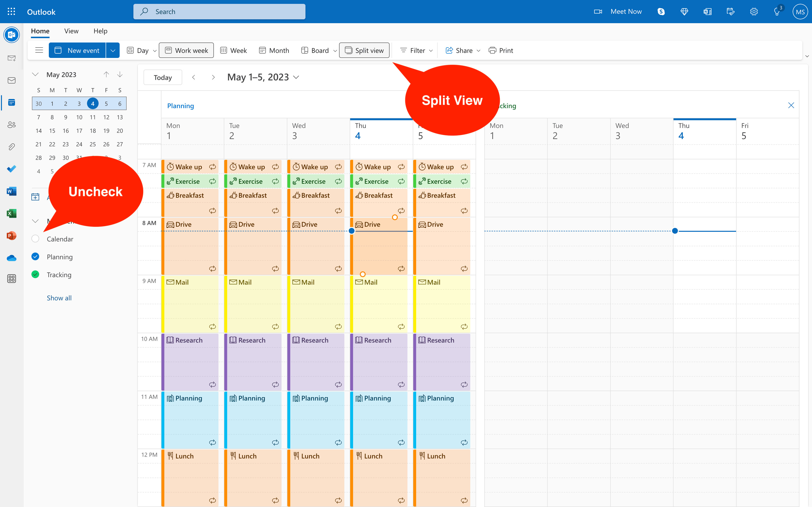
Task: Disable the Tracking calendar
Action: coord(35,274)
